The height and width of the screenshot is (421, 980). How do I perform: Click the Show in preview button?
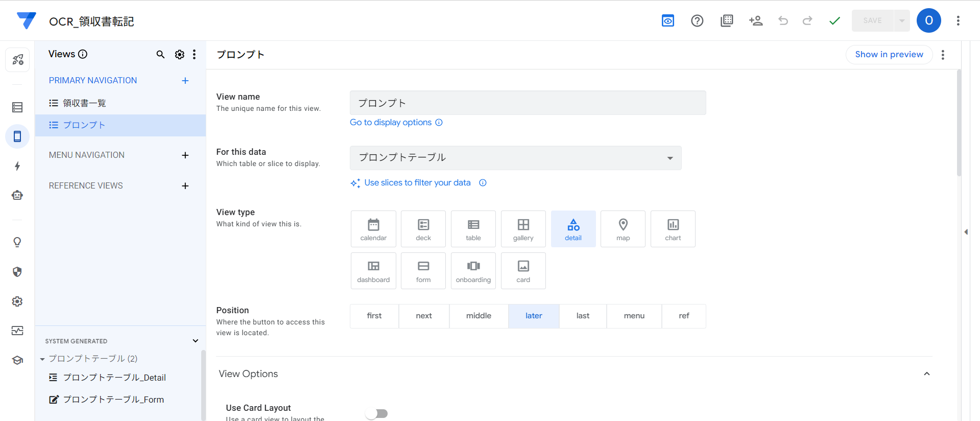point(889,55)
